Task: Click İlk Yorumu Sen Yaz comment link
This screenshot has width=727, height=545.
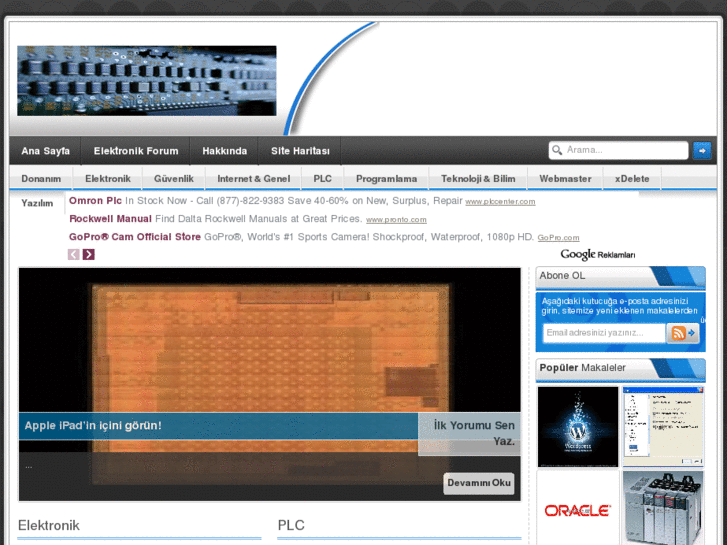Action: (474, 433)
